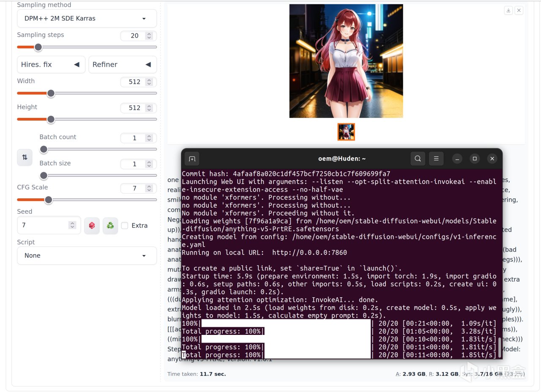This screenshot has height=392, width=541.
Task: Randomize seed with the dice icon
Action: tap(92, 226)
